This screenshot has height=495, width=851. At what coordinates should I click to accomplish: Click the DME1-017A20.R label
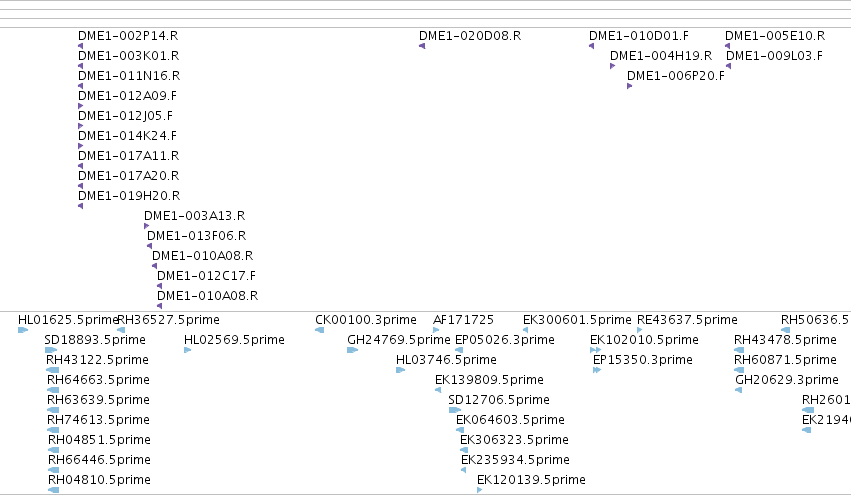tap(129, 176)
